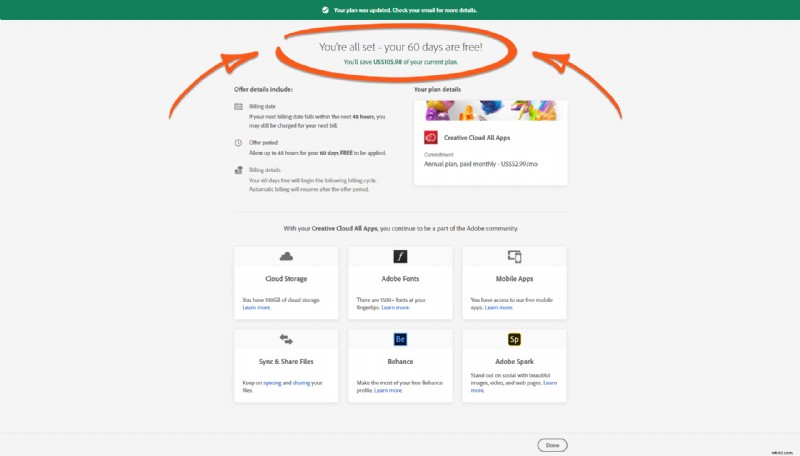This screenshot has height=456, width=800.
Task: Click the 'Billing date' label
Action: click(262, 107)
